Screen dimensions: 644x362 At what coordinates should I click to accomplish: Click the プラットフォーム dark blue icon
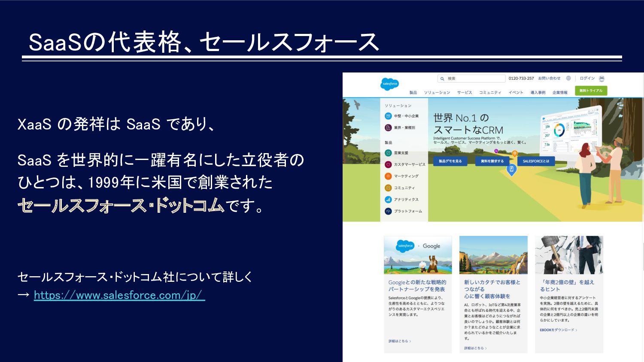[388, 211]
